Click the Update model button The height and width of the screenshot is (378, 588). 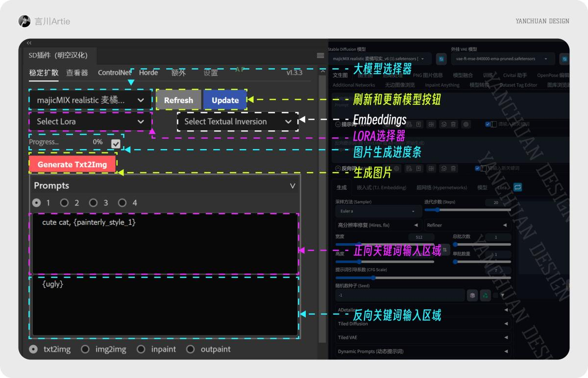click(225, 100)
